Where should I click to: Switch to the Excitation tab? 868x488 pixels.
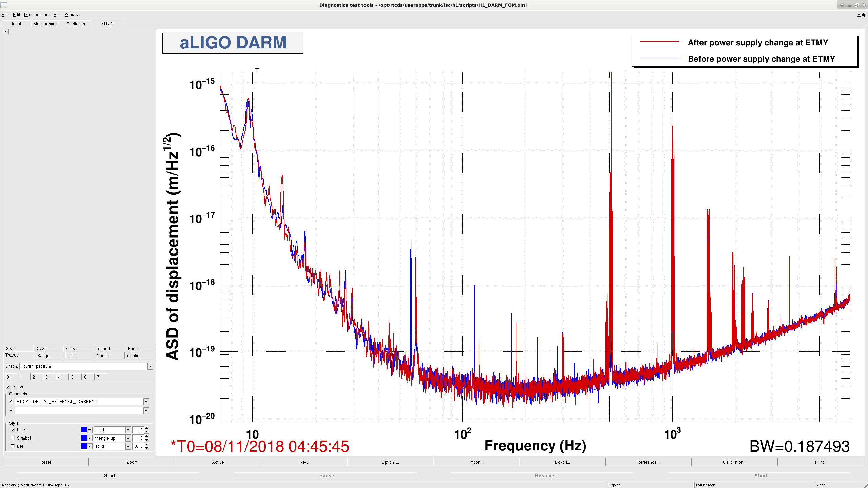[76, 24]
